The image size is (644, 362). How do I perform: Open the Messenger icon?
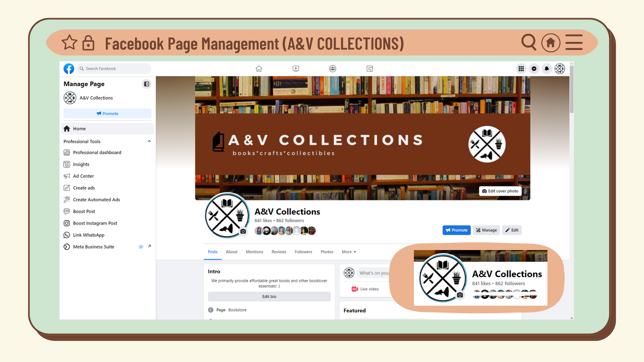pyautogui.click(x=534, y=69)
